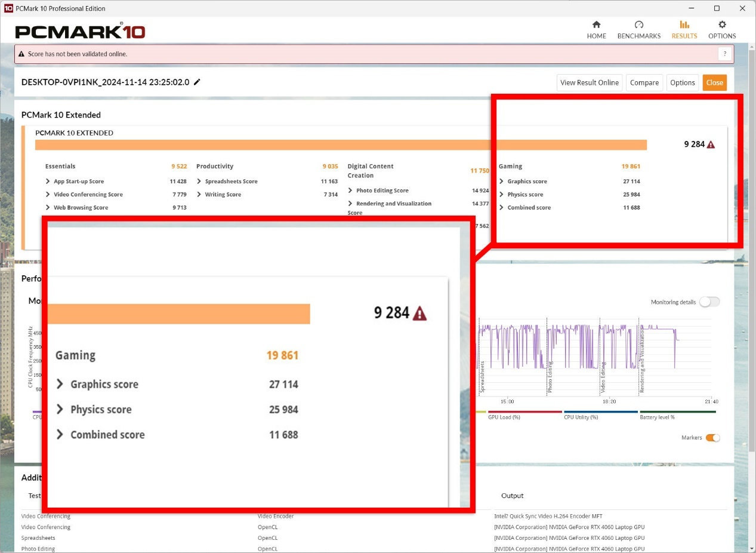
Task: Click the Gaming score 19 861 in panel
Action: coord(631,166)
